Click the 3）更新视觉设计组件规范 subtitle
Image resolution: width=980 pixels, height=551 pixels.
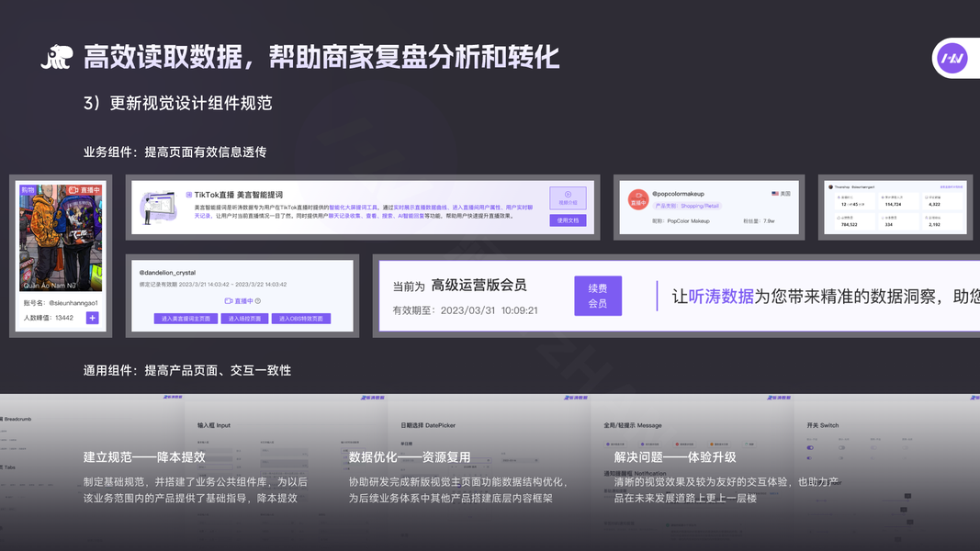[x=178, y=103]
